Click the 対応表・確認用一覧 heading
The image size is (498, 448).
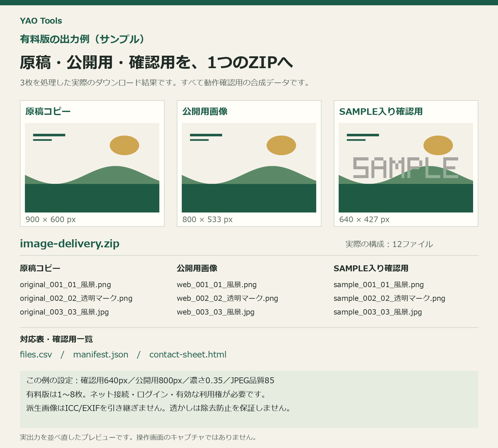(56, 339)
